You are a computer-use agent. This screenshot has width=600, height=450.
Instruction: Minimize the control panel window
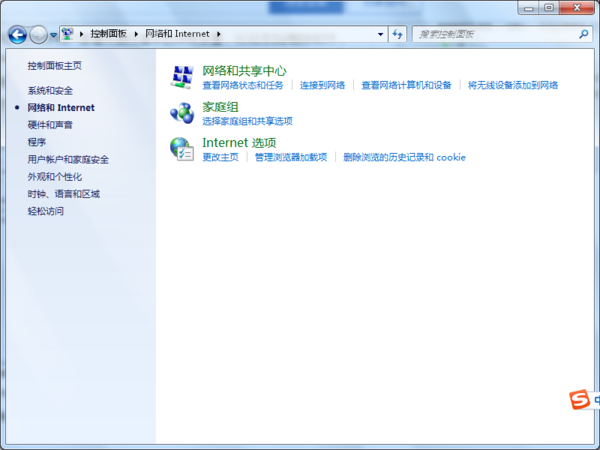coord(529,8)
